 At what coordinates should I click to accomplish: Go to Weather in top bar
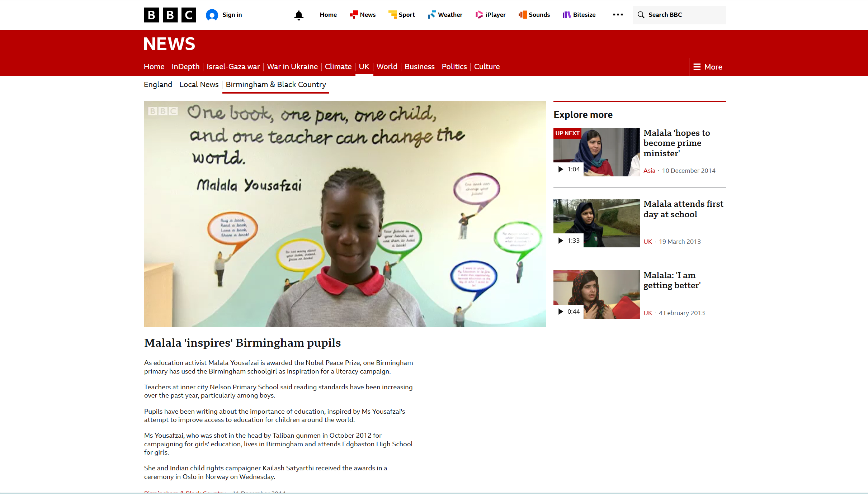pyautogui.click(x=445, y=15)
